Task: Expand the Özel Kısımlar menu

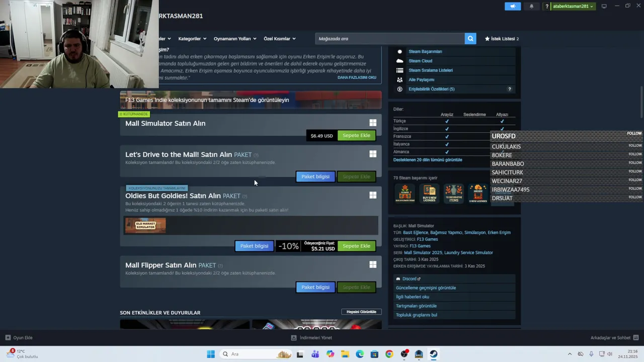Action: coord(280,39)
